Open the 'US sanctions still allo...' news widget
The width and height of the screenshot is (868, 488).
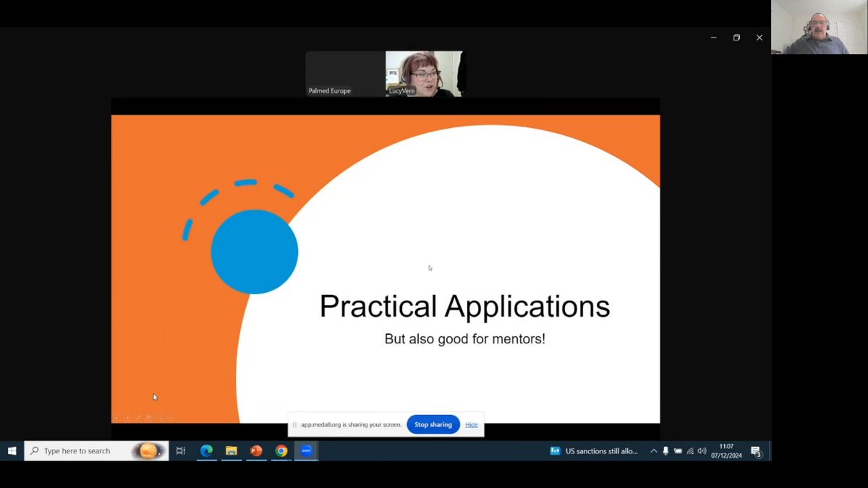[595, 451]
